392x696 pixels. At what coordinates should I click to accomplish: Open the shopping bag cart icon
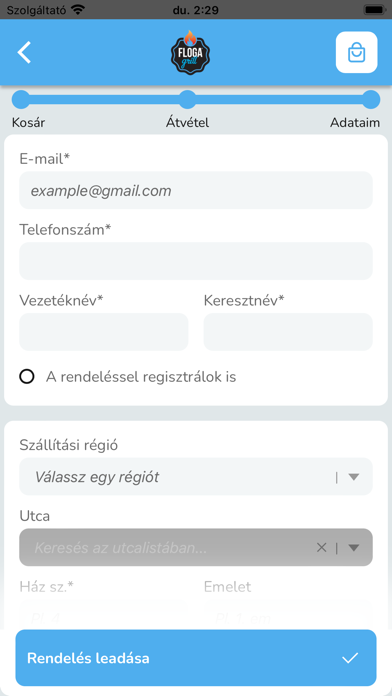[x=356, y=52]
